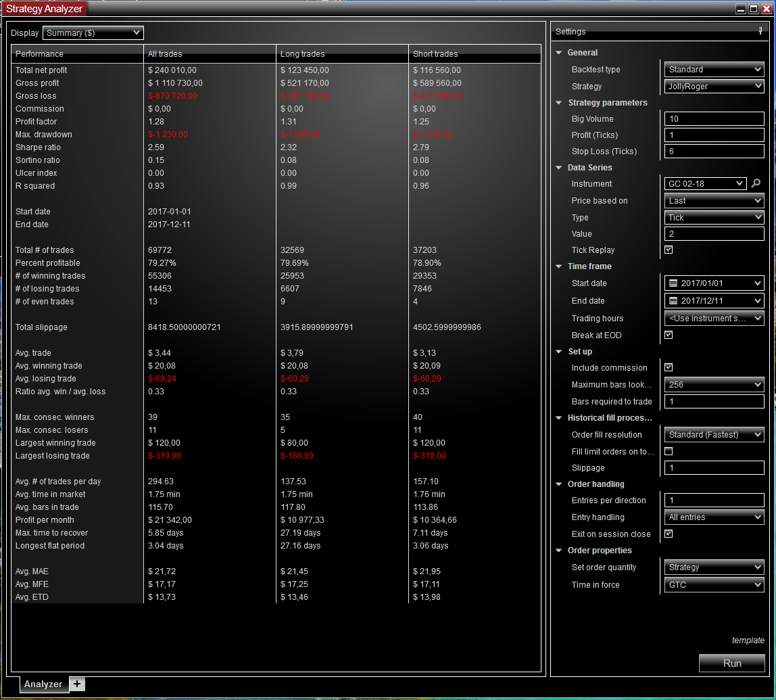Open the Set order quantity dropdown
This screenshot has width=776, height=700.
tap(714, 567)
